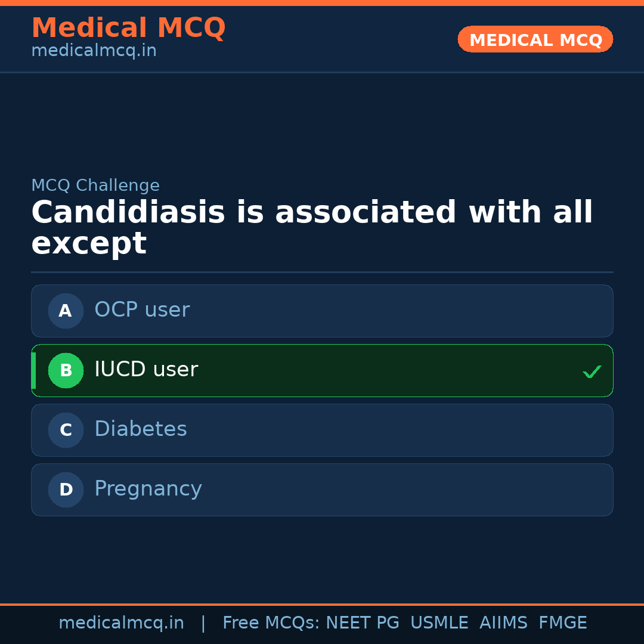
Task: Click the FMGE footer link
Action: (x=562, y=622)
